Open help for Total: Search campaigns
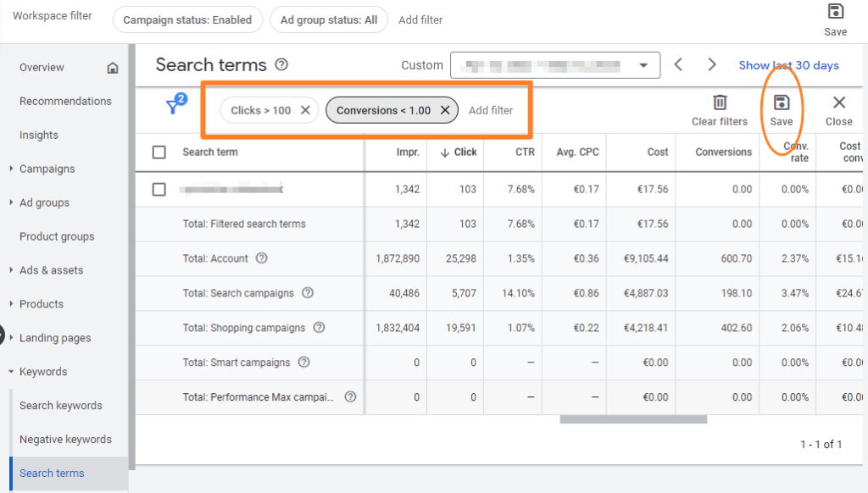This screenshot has width=868, height=493. coord(308,293)
